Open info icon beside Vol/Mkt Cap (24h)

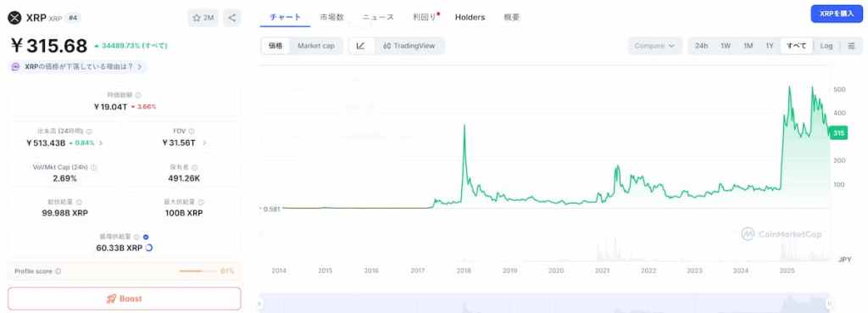click(x=93, y=167)
